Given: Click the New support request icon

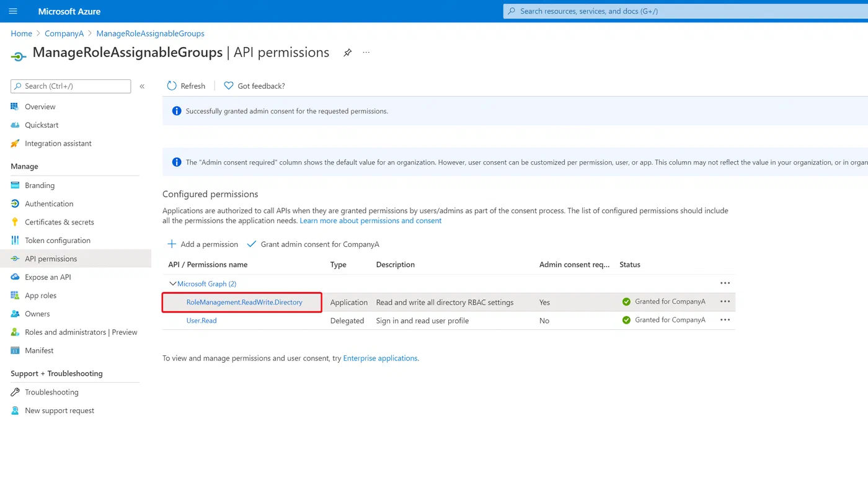Looking at the screenshot, I should (15, 411).
